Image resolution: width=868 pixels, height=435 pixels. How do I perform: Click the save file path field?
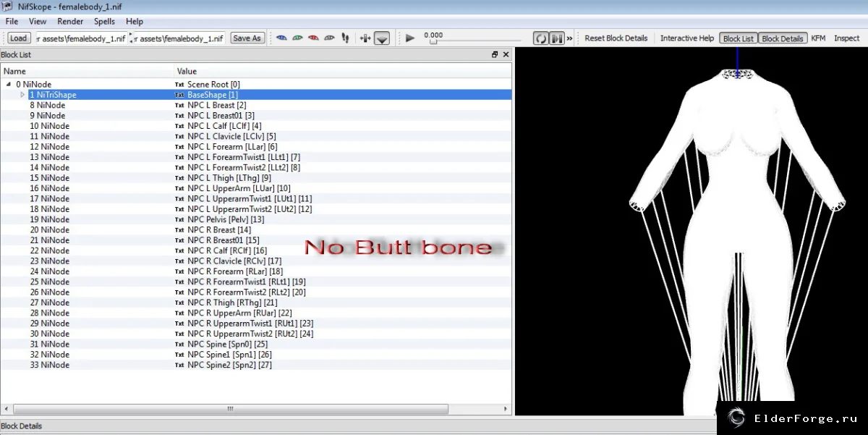(x=180, y=38)
